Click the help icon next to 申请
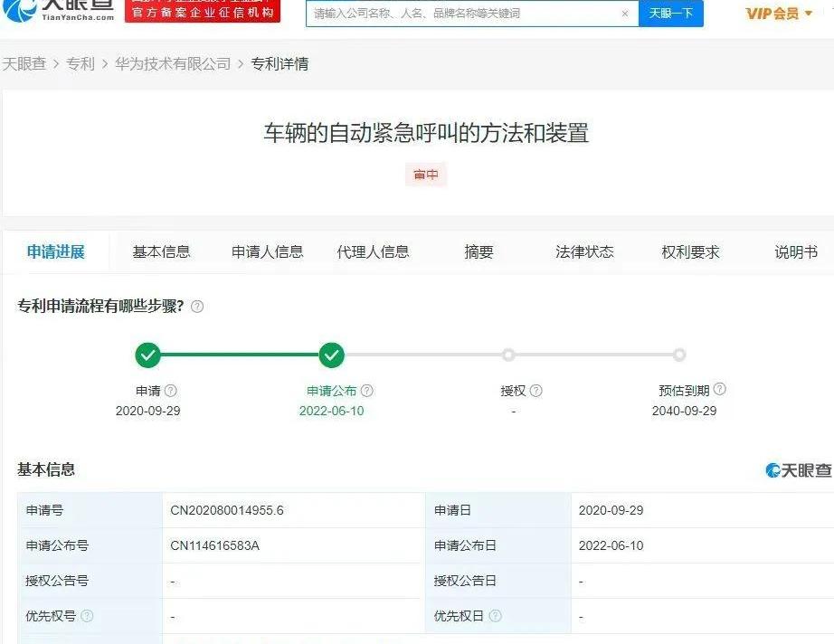834x644 pixels. point(171,391)
